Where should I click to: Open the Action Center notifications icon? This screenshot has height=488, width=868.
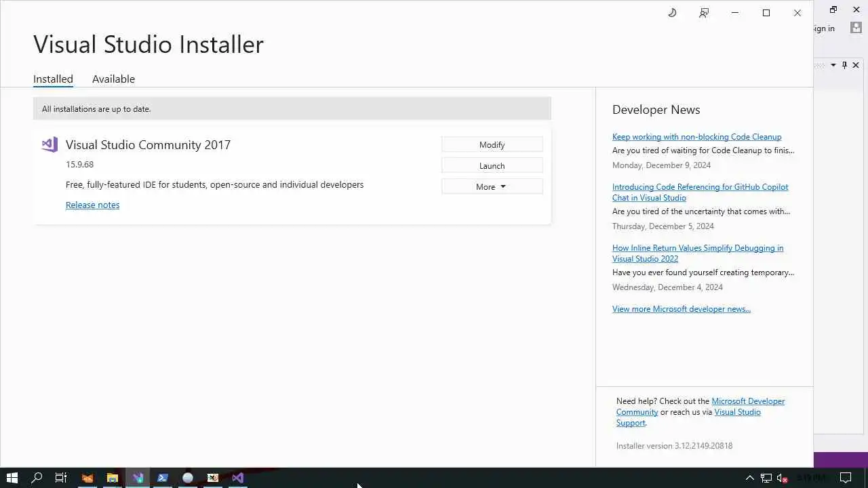coord(846,478)
